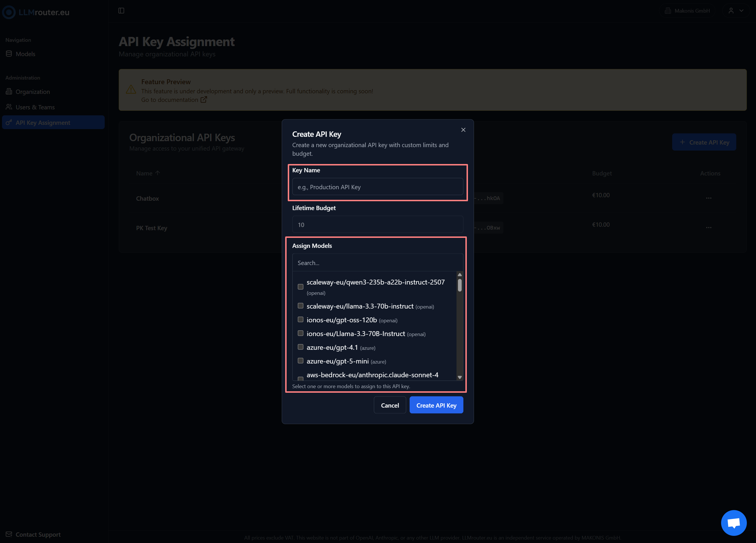Click the Contact Support envelope icon

pyautogui.click(x=9, y=534)
